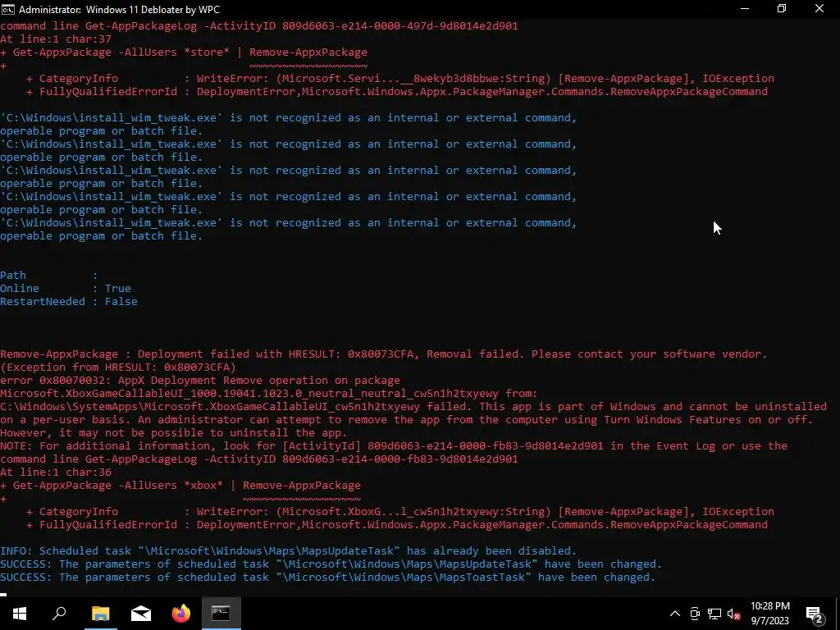Click the 'At line:1 char:37' text

[56, 39]
